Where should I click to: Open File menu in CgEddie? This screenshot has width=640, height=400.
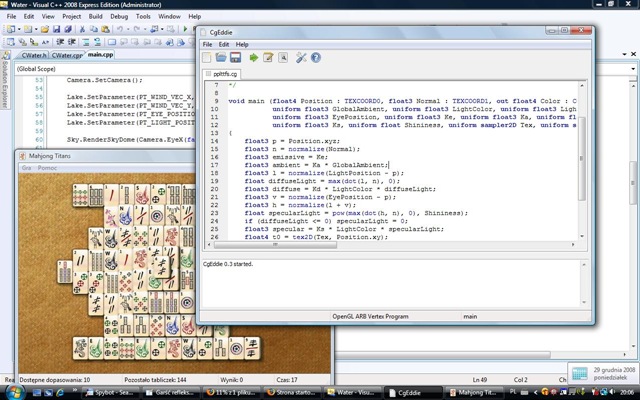(207, 44)
